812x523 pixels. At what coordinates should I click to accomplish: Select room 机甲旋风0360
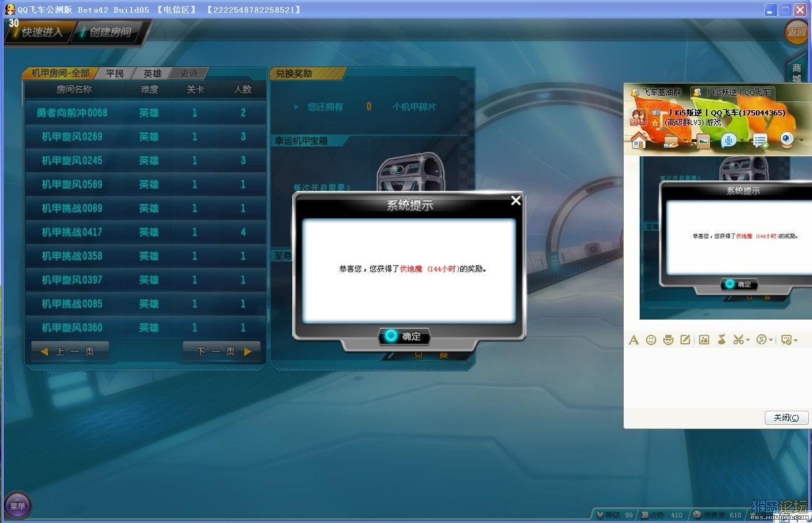click(146, 328)
